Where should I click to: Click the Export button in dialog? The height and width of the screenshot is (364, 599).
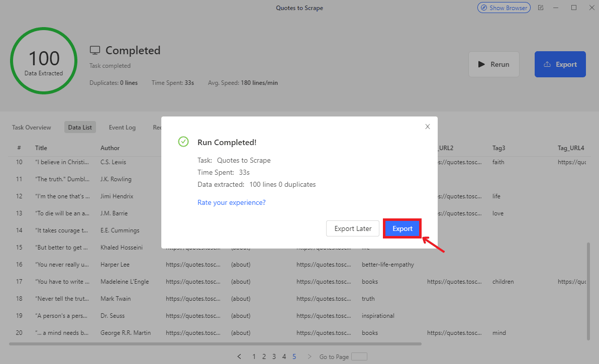(x=402, y=228)
